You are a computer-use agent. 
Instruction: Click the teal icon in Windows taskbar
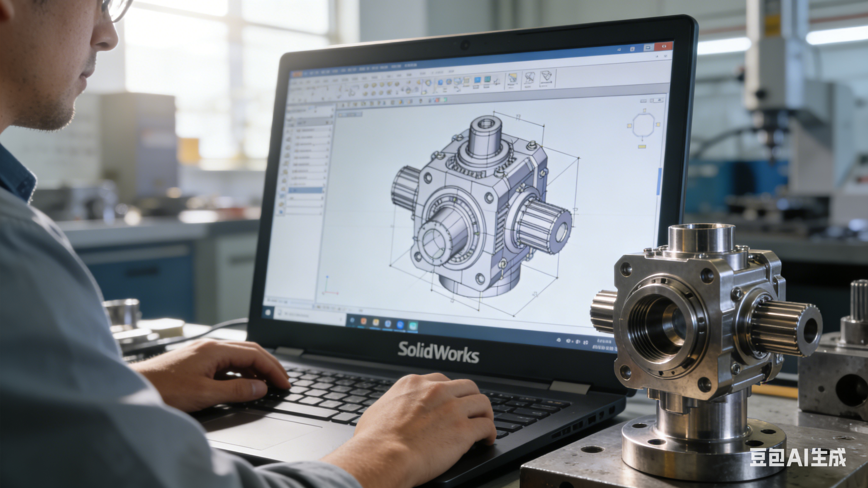click(412, 326)
